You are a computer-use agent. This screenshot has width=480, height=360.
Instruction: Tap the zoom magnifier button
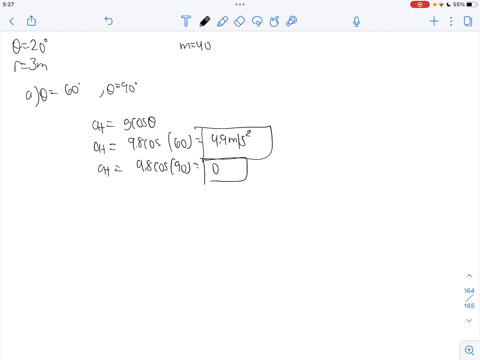pos(469,350)
